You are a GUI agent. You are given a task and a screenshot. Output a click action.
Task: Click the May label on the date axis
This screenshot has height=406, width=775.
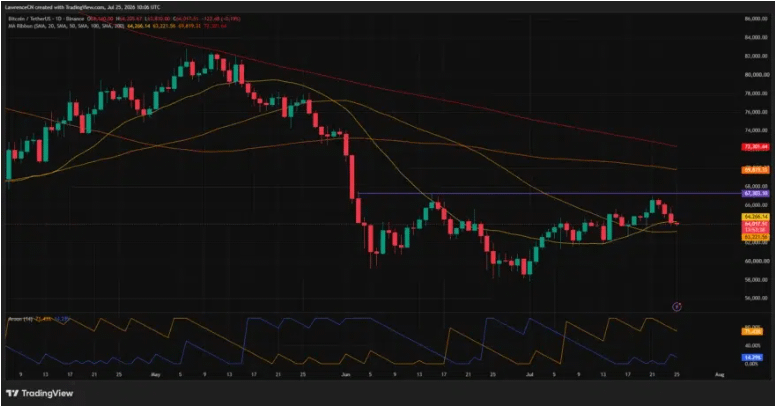(x=156, y=375)
